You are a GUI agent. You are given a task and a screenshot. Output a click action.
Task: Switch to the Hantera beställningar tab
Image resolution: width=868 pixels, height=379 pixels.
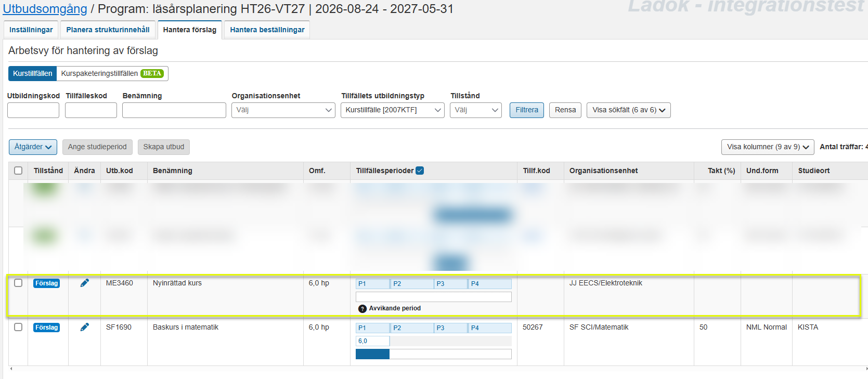[x=267, y=30]
